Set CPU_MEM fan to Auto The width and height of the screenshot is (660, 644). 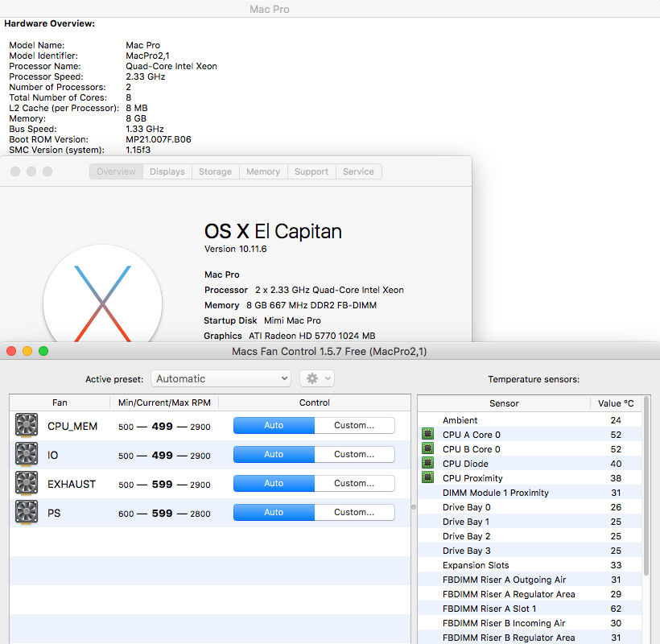point(274,425)
